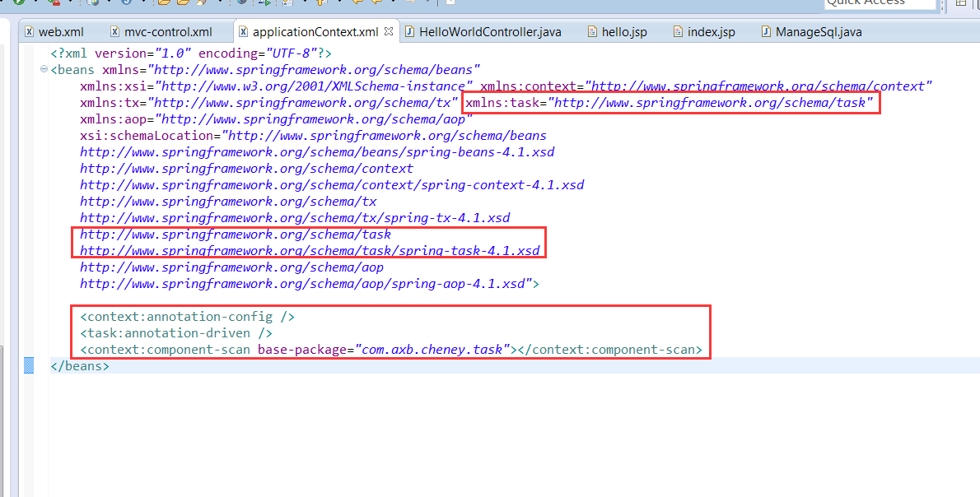Viewport: 980px width, 497px height.
Task: Click the schema/context URL line
Action: tap(246, 169)
